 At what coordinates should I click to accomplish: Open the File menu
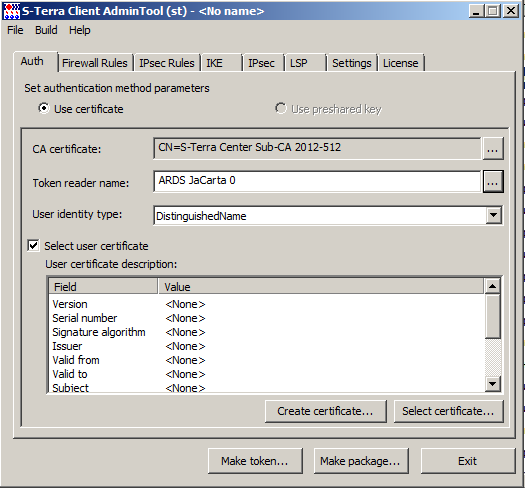tap(15, 30)
